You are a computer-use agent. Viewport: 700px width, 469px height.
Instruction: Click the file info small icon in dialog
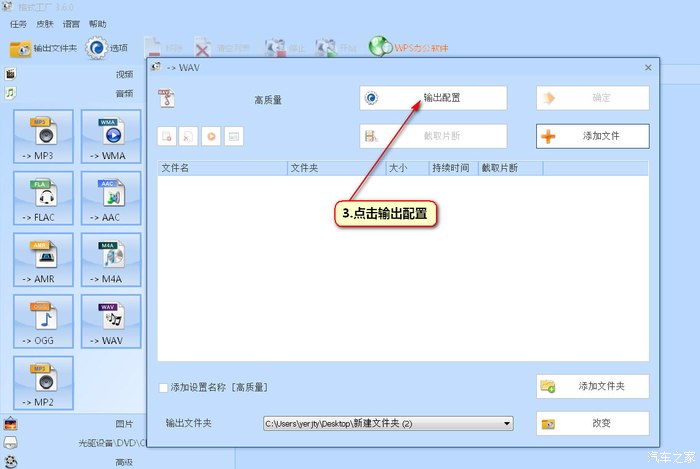tap(234, 136)
